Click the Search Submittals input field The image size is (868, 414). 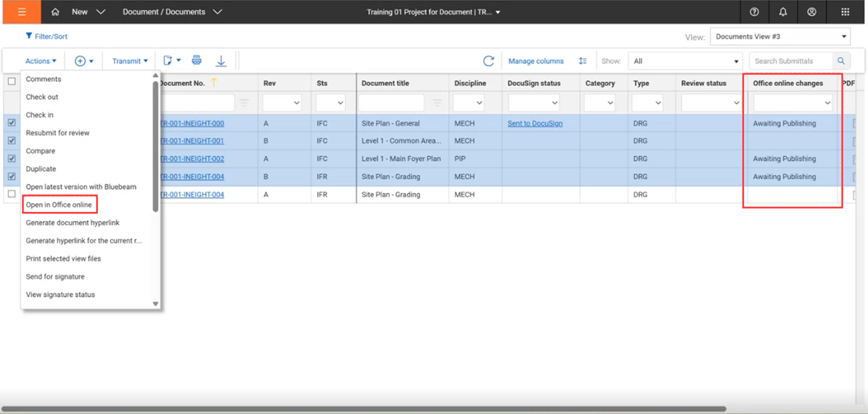790,61
